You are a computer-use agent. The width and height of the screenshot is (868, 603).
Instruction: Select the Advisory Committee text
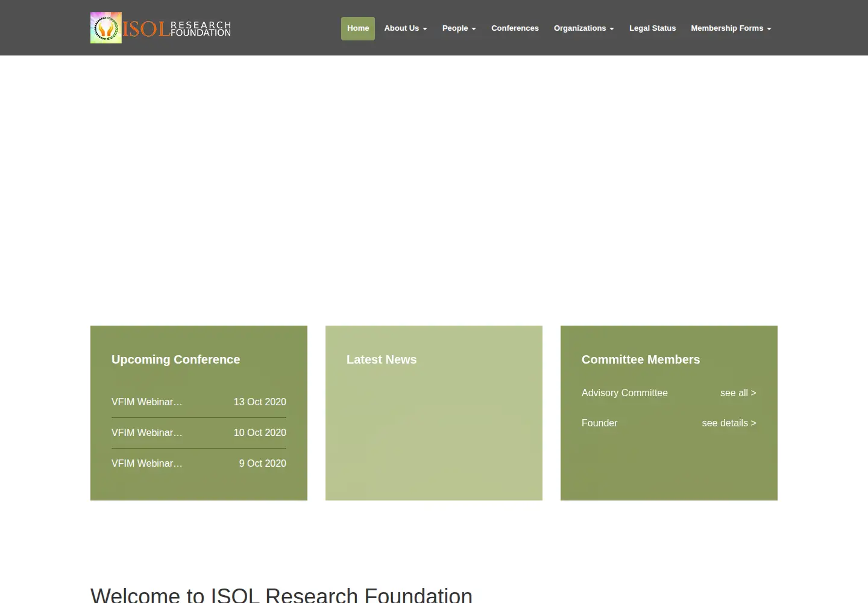click(x=624, y=393)
